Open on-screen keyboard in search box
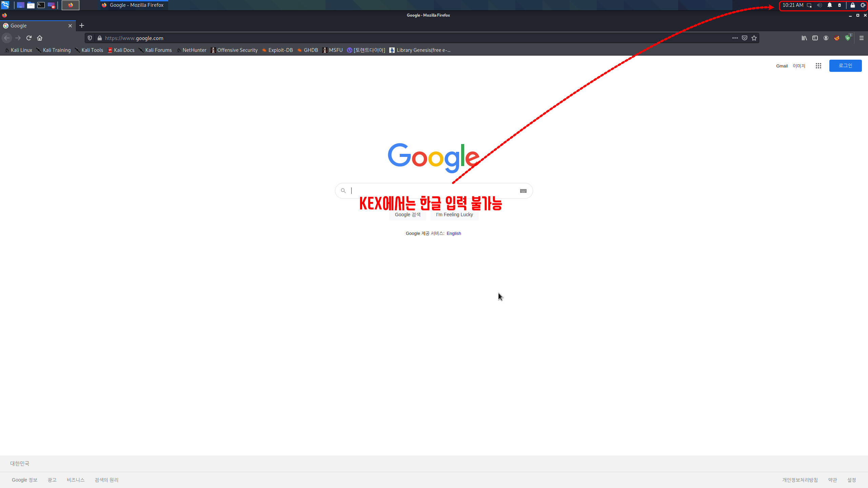868x488 pixels. [523, 191]
